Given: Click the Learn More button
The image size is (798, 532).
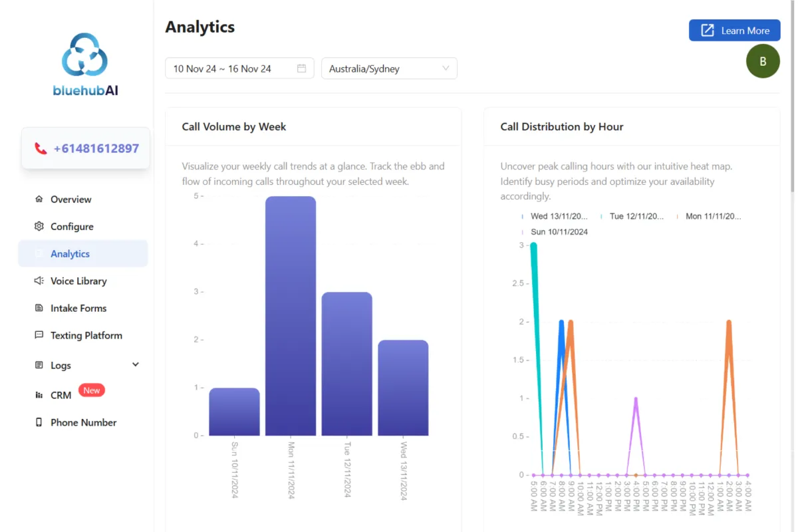Looking at the screenshot, I should click(x=735, y=31).
